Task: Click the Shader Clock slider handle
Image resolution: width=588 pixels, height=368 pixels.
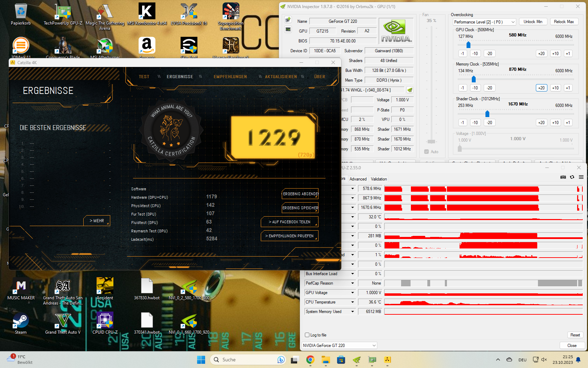Action: coord(487,114)
